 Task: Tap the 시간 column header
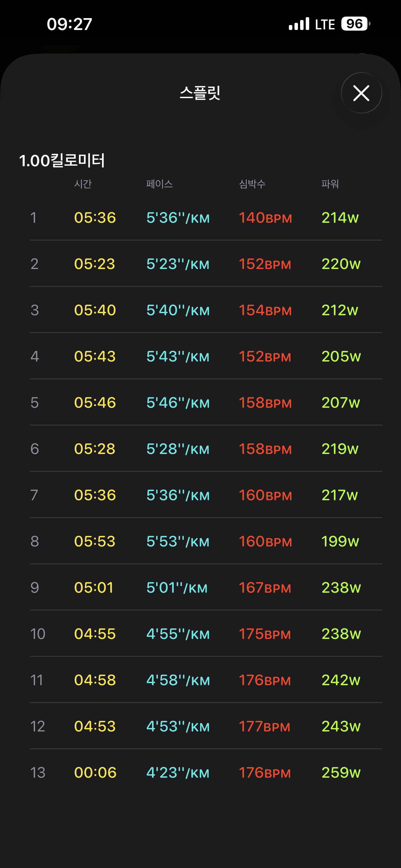83,184
